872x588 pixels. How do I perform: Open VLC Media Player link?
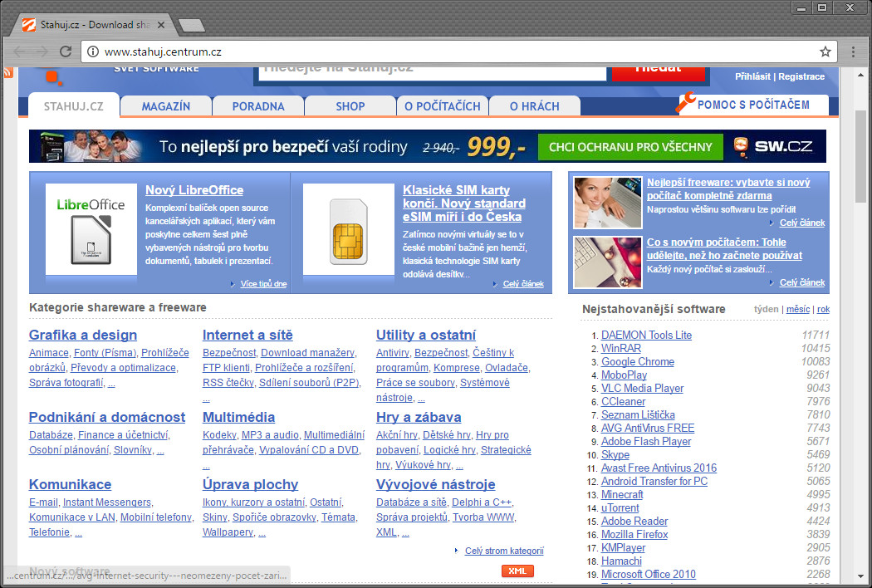point(642,389)
